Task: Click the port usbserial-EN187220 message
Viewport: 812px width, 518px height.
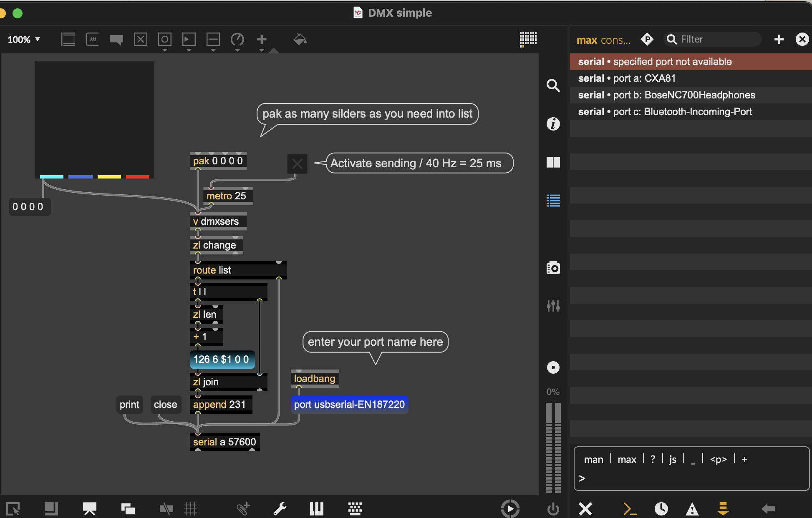Action: tap(349, 405)
